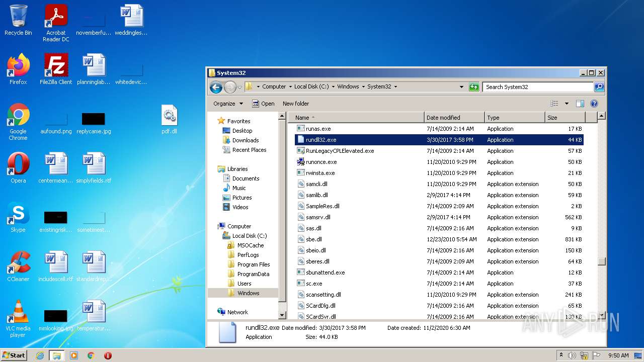Show hidden tray icons arrow
Screen dimensions: 644x362
(x=561, y=355)
